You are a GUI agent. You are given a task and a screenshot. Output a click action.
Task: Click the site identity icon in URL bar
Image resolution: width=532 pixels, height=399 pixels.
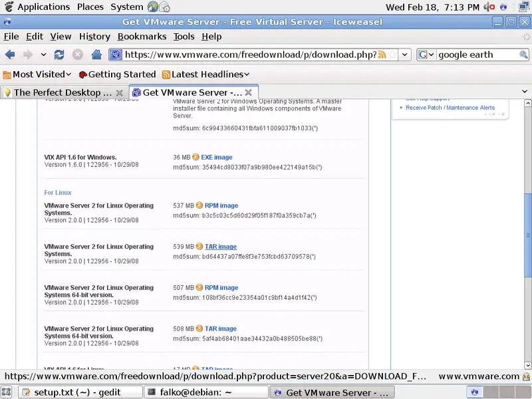coord(116,55)
